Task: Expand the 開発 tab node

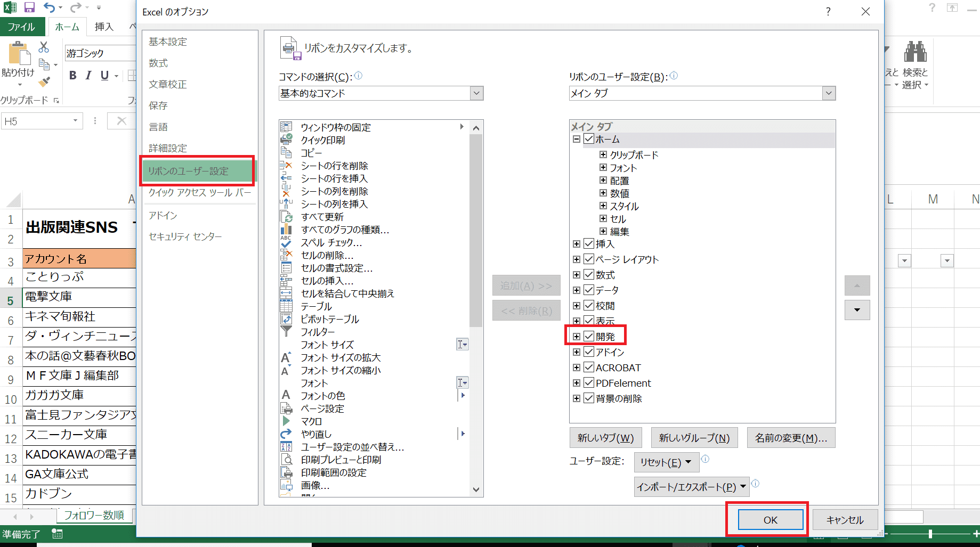Action: tap(577, 337)
